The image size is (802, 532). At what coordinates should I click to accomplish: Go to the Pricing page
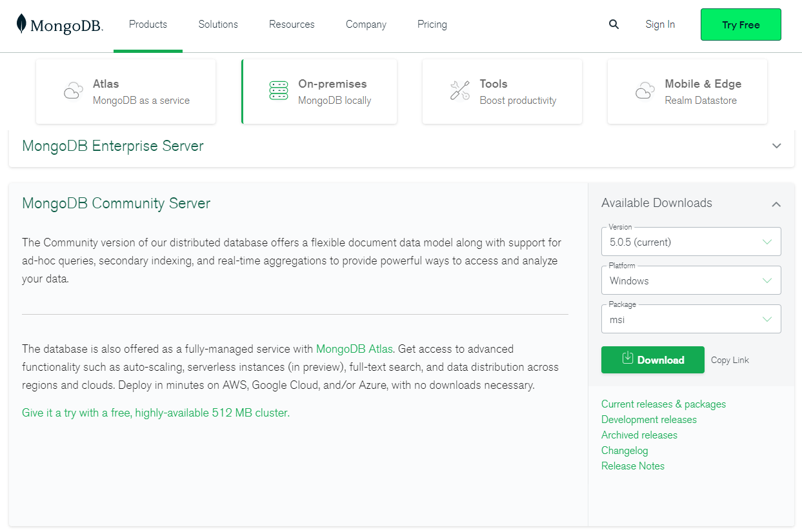pos(432,25)
